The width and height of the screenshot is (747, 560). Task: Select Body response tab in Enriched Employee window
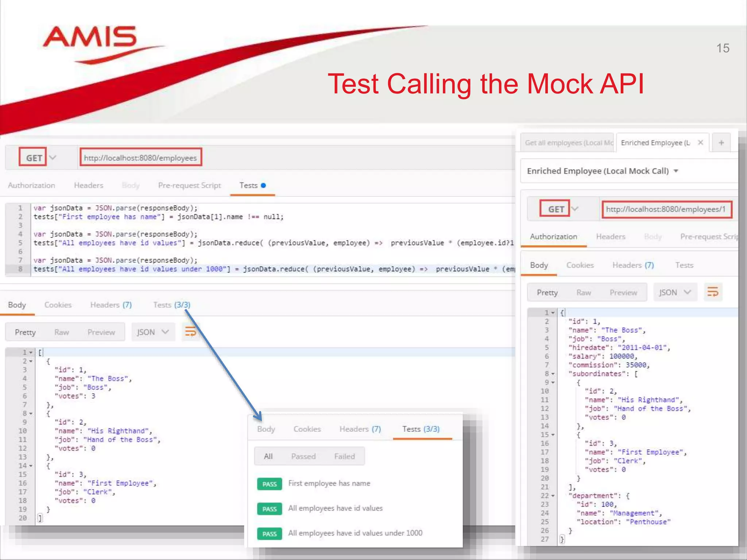point(539,265)
